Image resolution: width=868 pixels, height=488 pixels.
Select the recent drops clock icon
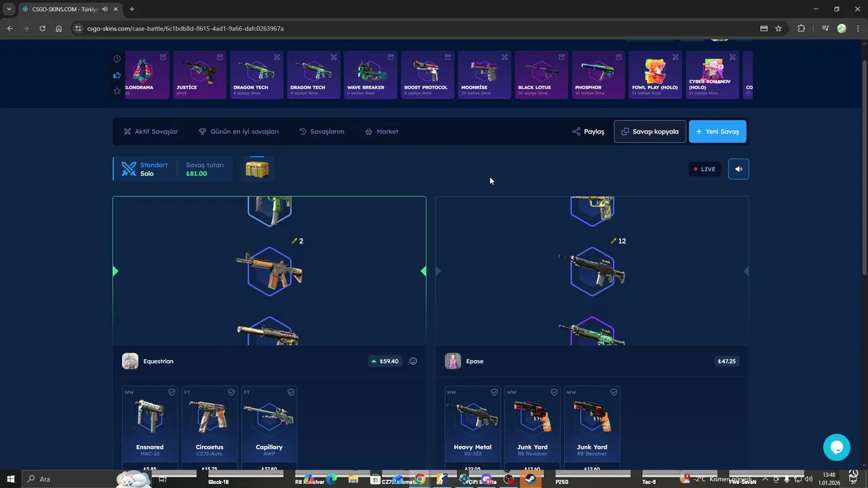pyautogui.click(x=117, y=59)
